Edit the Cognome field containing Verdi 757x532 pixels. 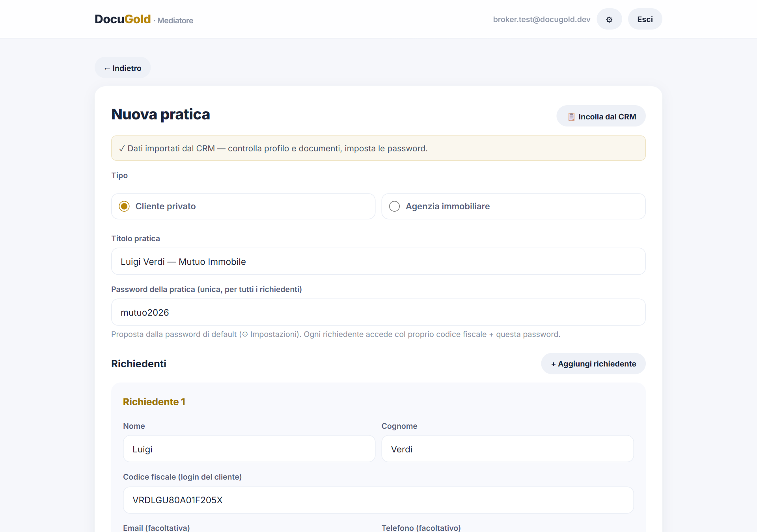click(x=507, y=449)
